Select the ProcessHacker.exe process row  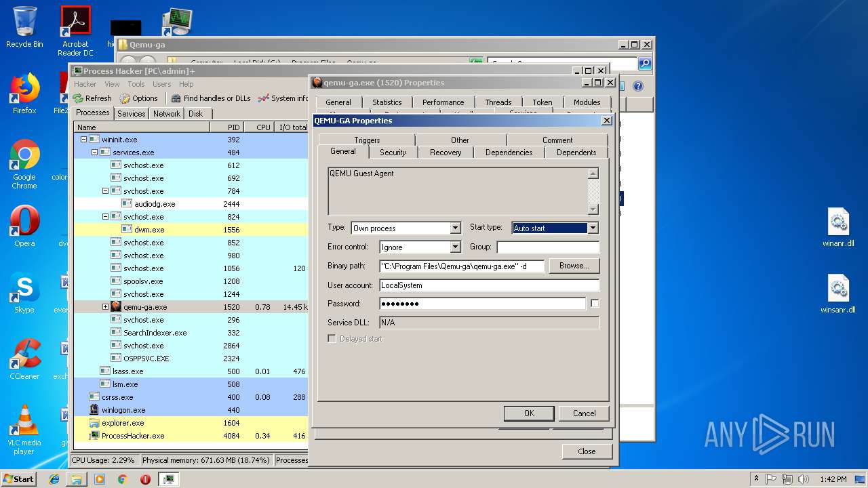(x=191, y=435)
